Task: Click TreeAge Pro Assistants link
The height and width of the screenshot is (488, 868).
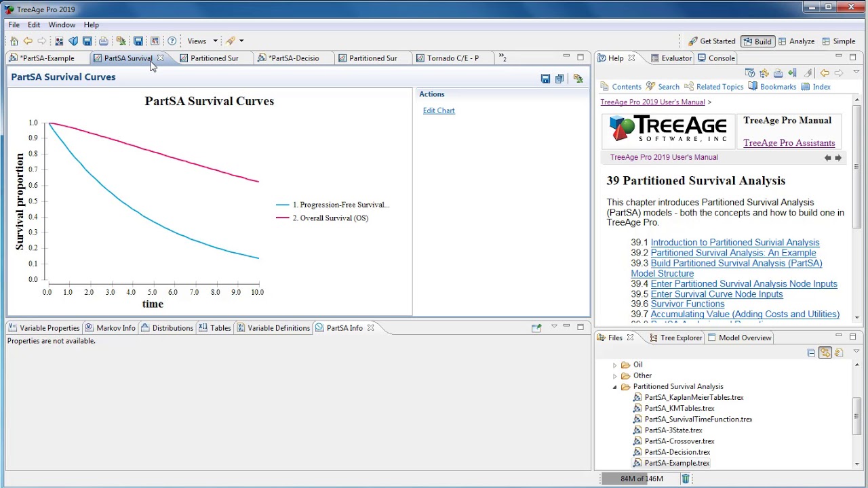Action: pos(789,143)
